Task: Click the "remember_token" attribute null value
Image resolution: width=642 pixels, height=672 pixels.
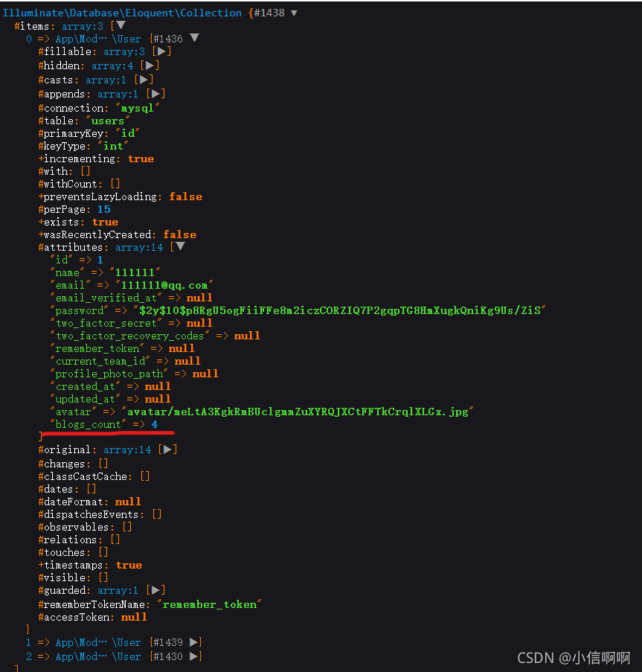Action: (182, 348)
